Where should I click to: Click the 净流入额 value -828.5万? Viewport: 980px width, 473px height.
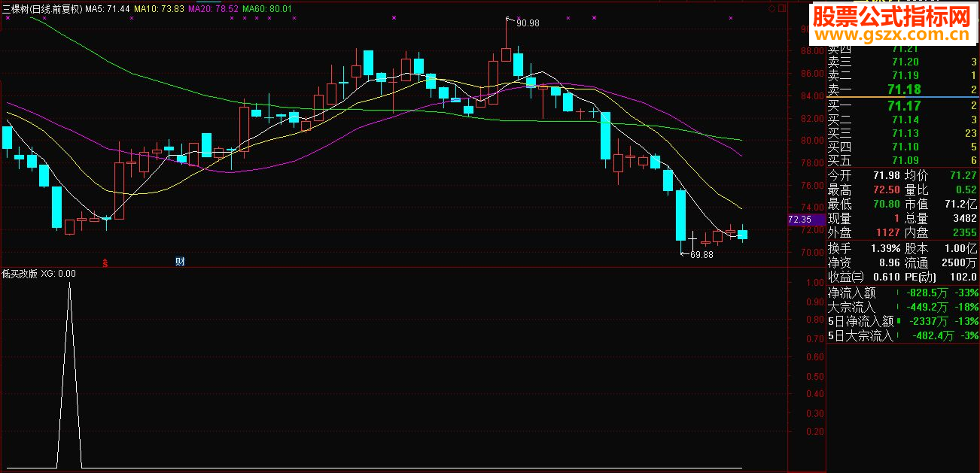[929, 293]
